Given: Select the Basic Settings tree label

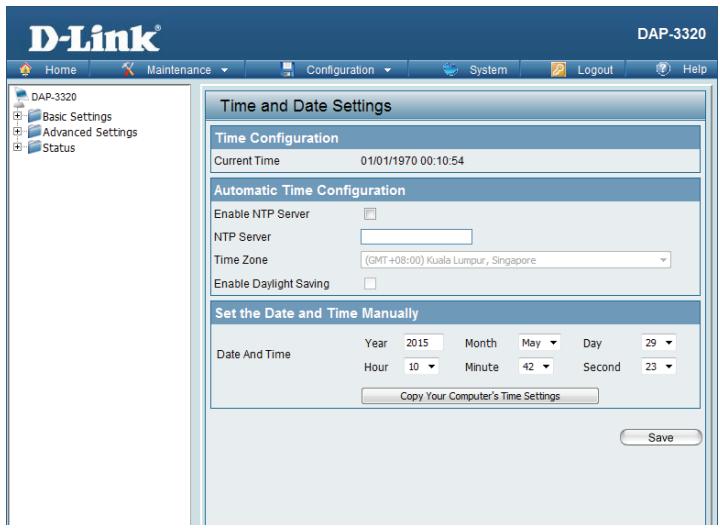Looking at the screenshot, I should (77, 116).
